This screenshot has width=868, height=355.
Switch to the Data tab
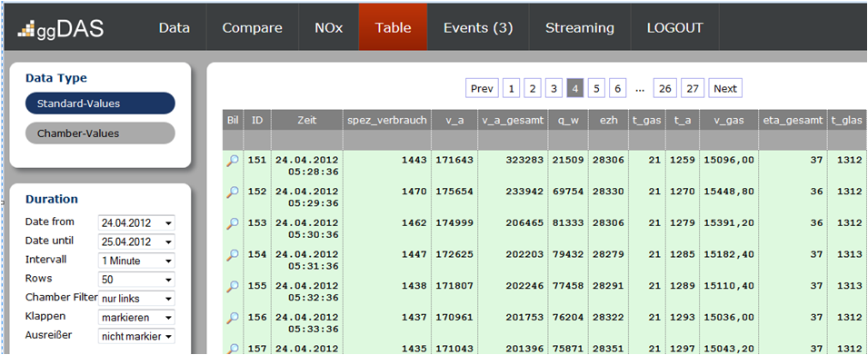[x=175, y=27]
